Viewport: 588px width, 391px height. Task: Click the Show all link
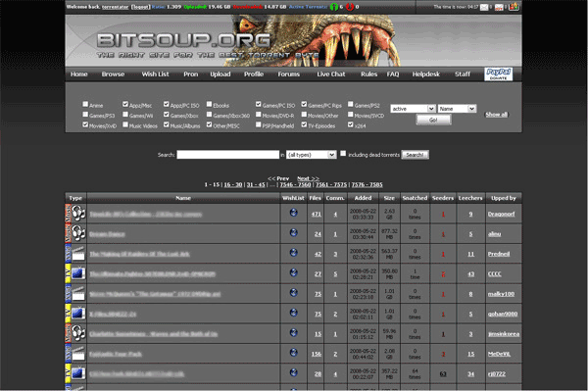coord(497,115)
